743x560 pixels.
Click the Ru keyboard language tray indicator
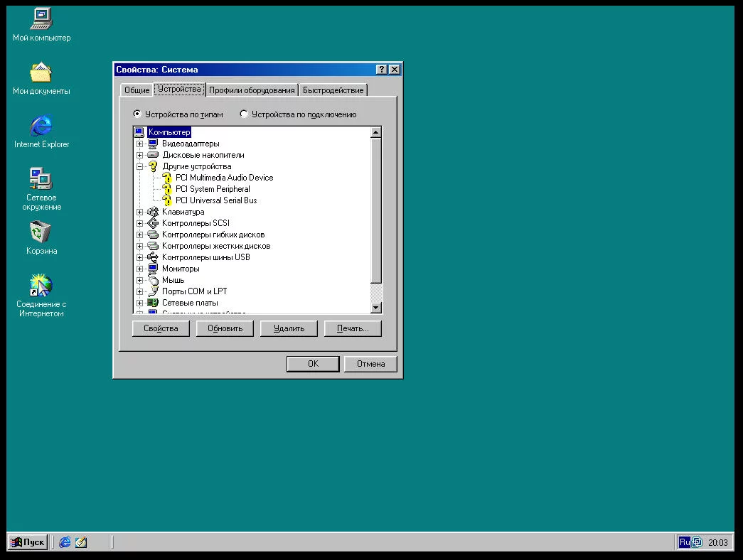(x=684, y=542)
